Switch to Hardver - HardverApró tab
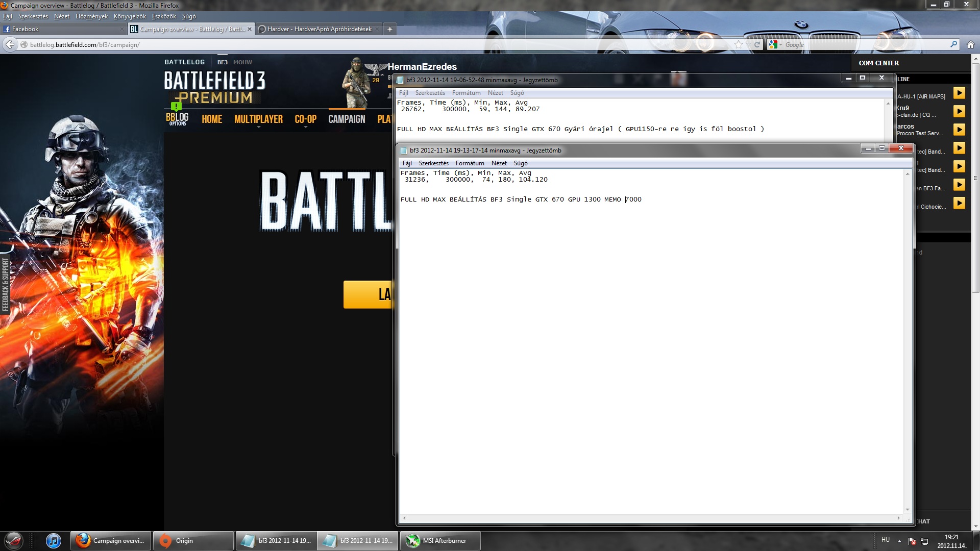 [319, 29]
